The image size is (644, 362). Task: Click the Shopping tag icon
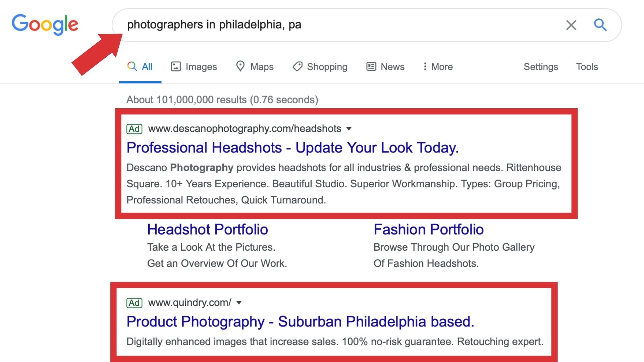click(298, 66)
